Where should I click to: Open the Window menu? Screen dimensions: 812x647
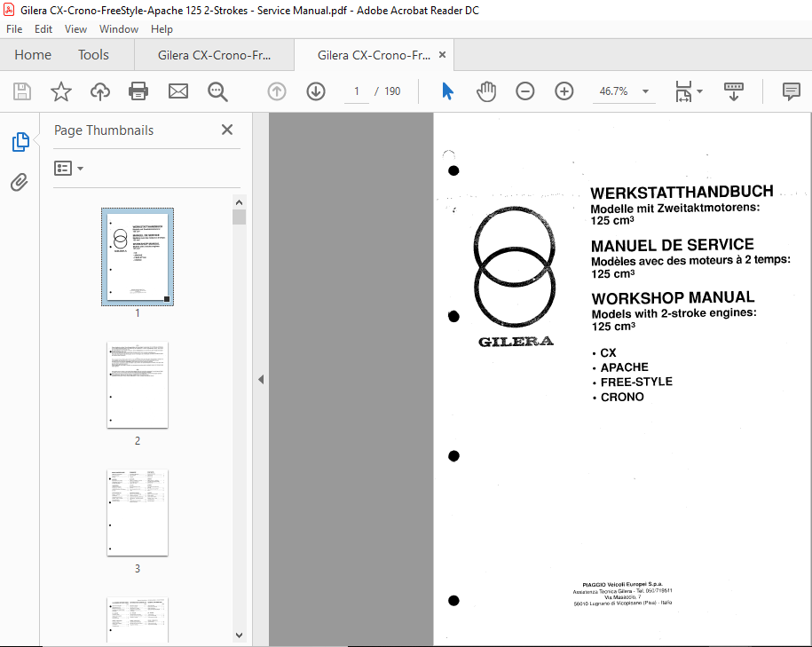119,29
